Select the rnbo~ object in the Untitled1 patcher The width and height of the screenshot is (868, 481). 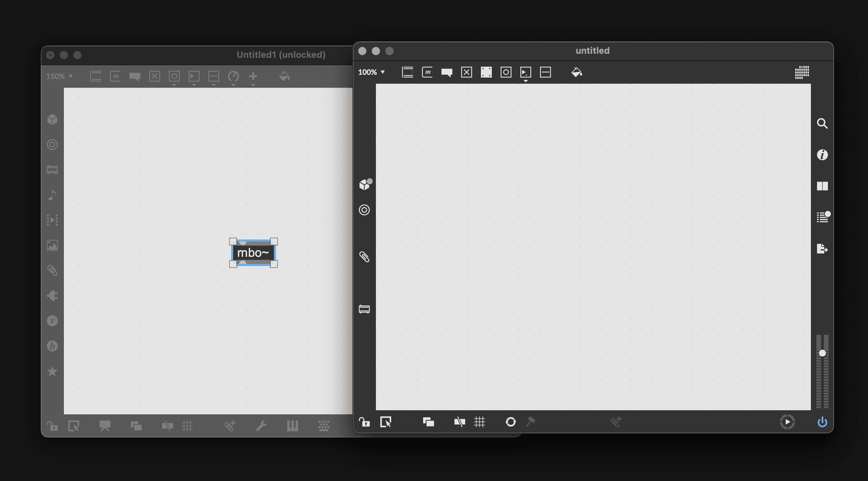click(x=253, y=252)
